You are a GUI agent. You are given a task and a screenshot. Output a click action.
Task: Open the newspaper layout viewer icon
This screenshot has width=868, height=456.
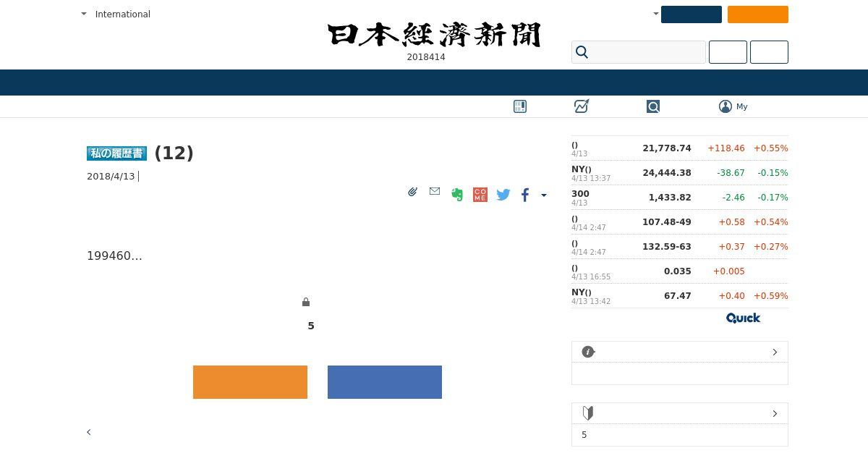(x=520, y=106)
